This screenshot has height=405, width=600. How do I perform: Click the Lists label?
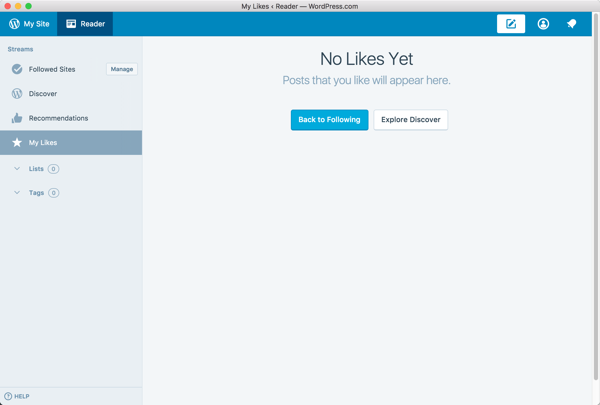36,169
